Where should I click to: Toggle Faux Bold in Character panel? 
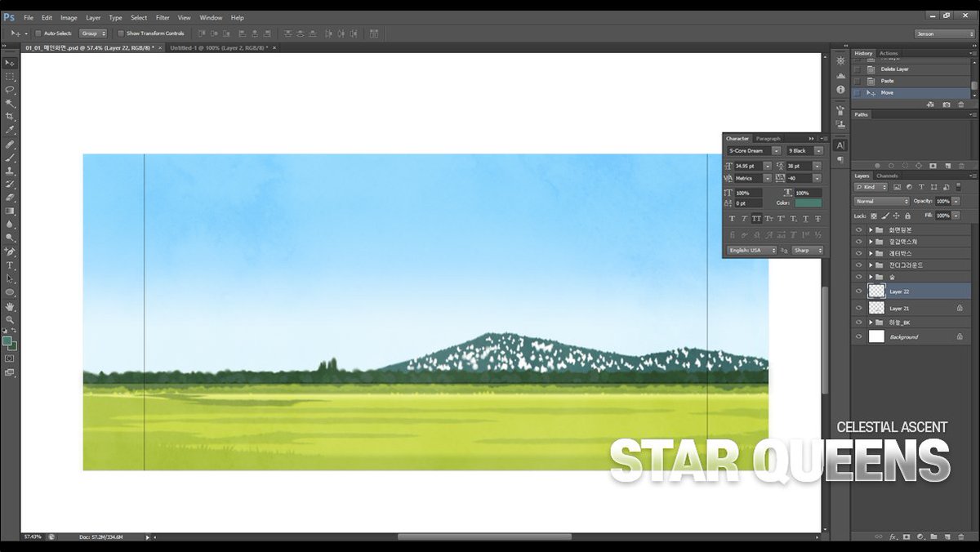[732, 219]
